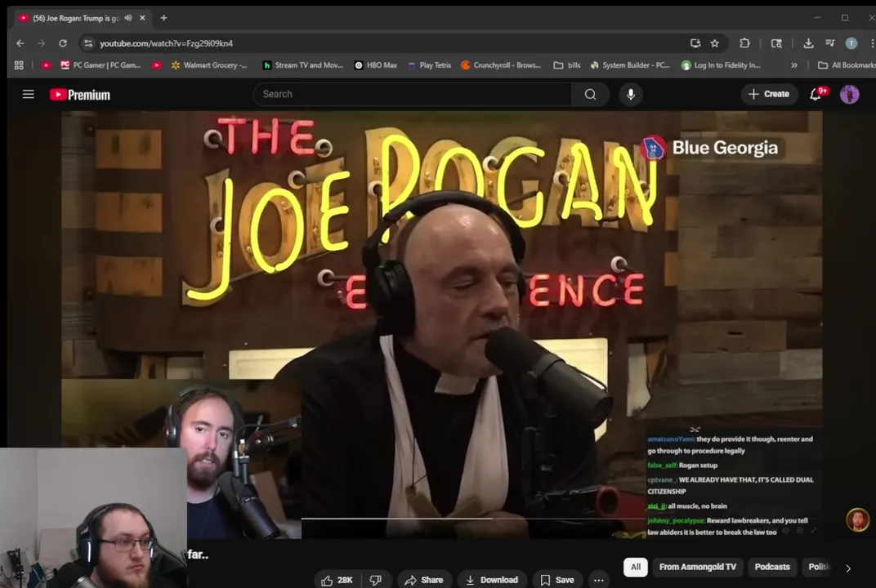The image size is (876, 588).
Task: Close the Joe Rogan YouTube tab
Action: tap(142, 18)
